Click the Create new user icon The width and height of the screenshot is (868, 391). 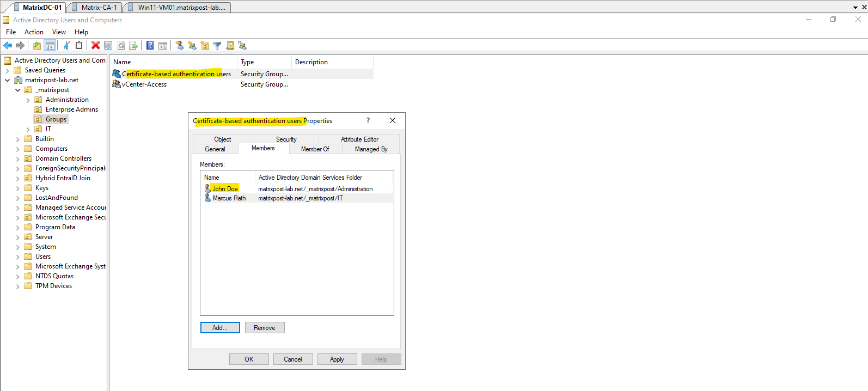(x=180, y=45)
